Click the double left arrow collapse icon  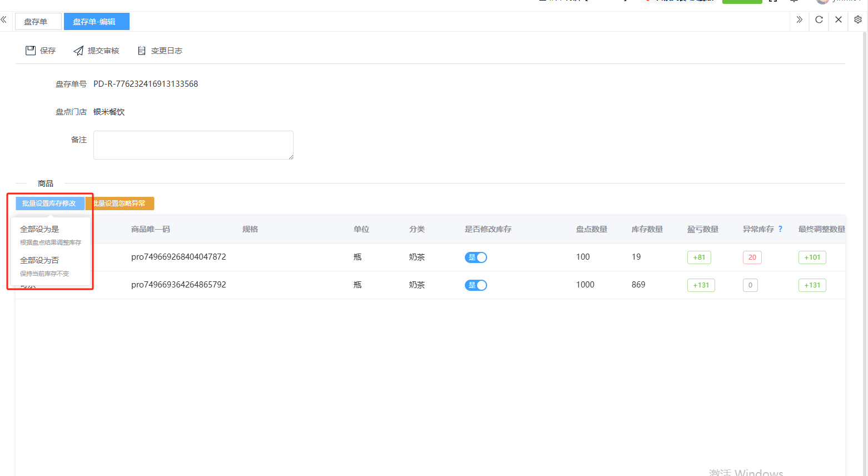4,20
